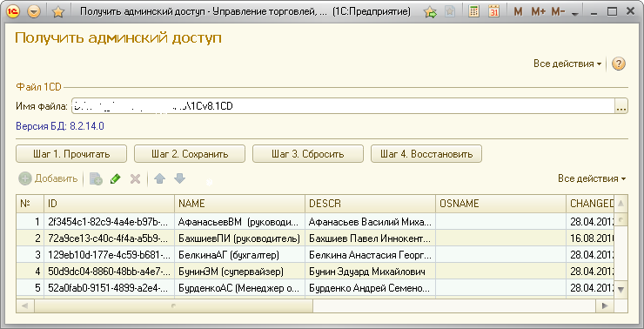This screenshot has width=644, height=329.
Task: Select БахшиевПИ (руководитель) name cell
Action: point(240,238)
